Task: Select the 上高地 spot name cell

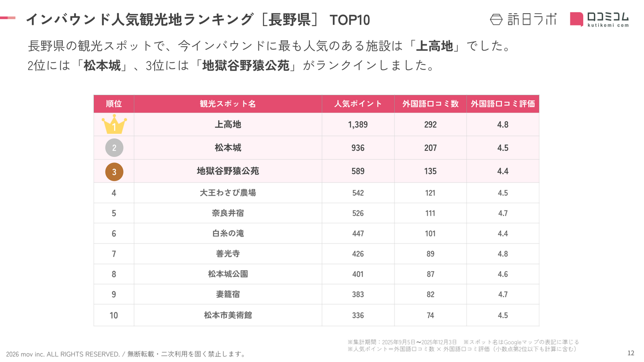Action: [x=228, y=125]
